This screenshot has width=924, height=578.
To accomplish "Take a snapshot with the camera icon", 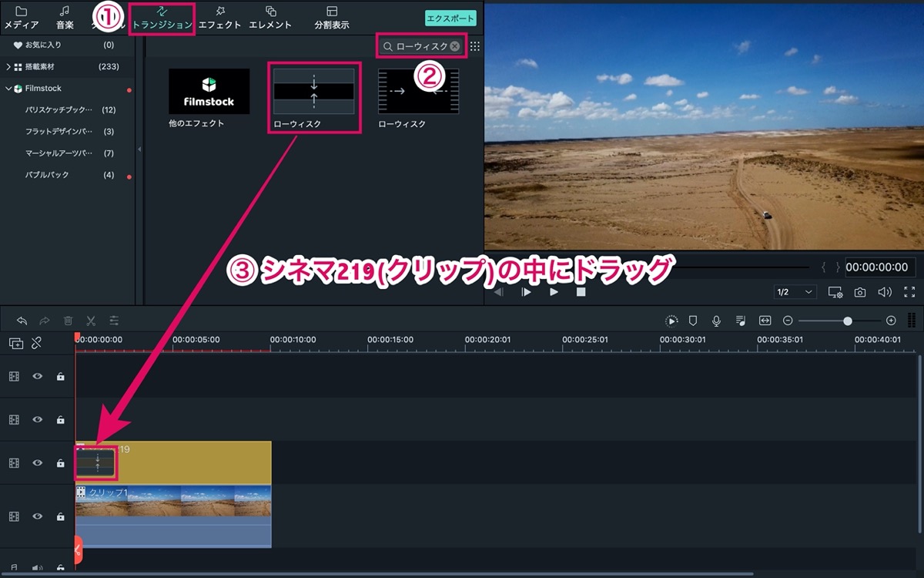I will [860, 292].
